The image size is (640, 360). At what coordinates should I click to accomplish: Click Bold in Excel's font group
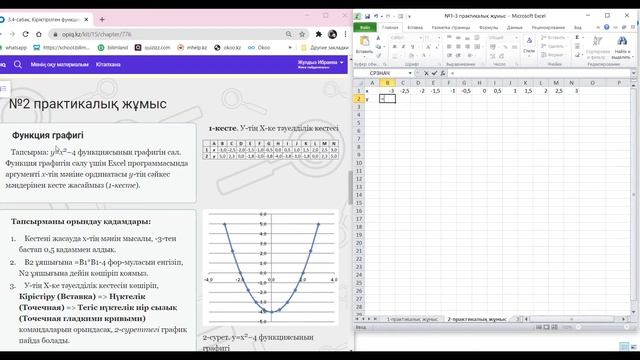tap(394, 47)
